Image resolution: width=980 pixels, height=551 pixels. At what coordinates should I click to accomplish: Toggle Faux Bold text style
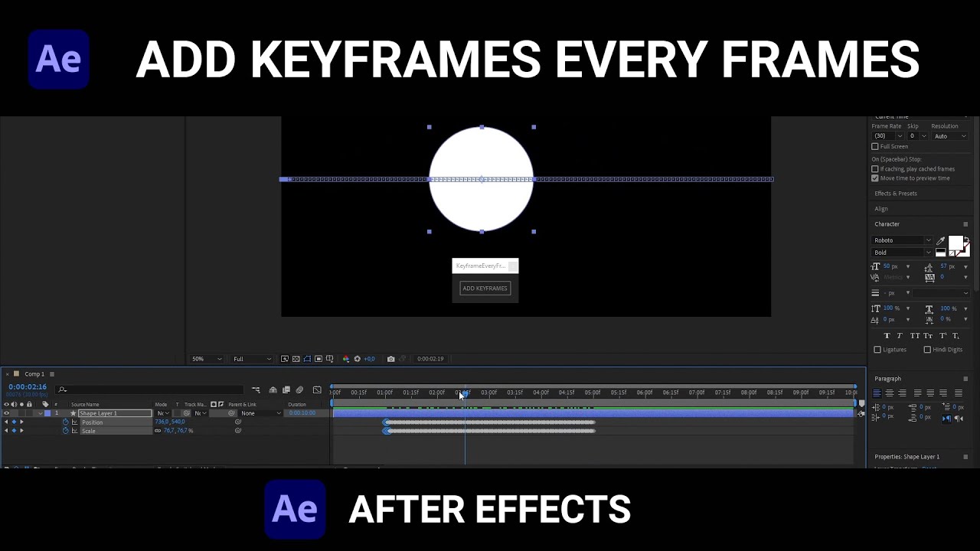887,336
